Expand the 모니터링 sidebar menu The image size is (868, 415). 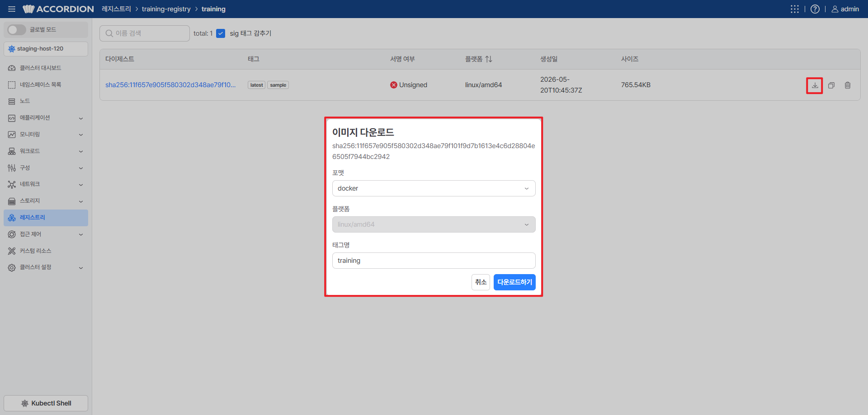tap(46, 135)
